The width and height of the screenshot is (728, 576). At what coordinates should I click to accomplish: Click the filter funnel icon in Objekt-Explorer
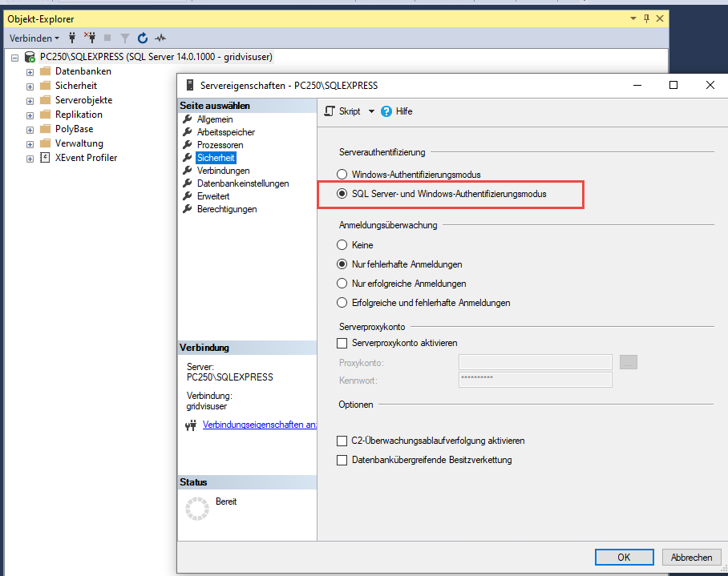(125, 38)
